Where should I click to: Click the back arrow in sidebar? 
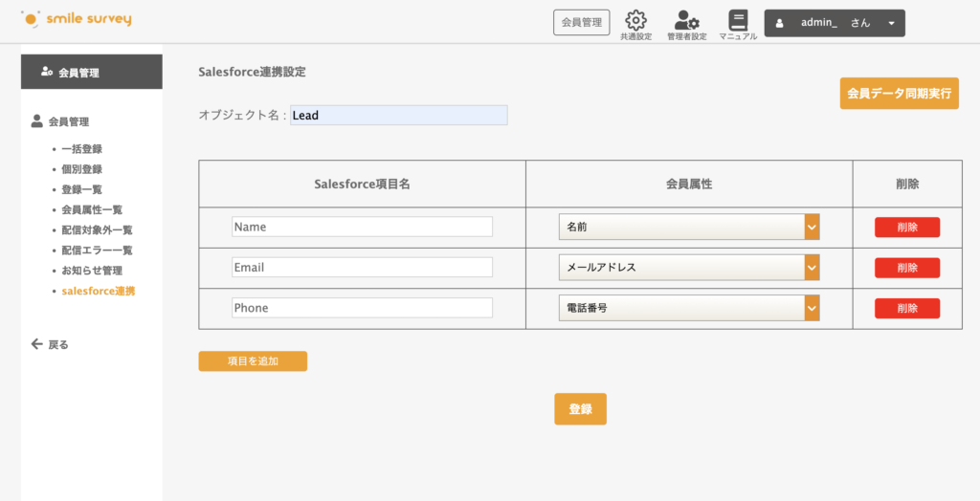point(36,344)
